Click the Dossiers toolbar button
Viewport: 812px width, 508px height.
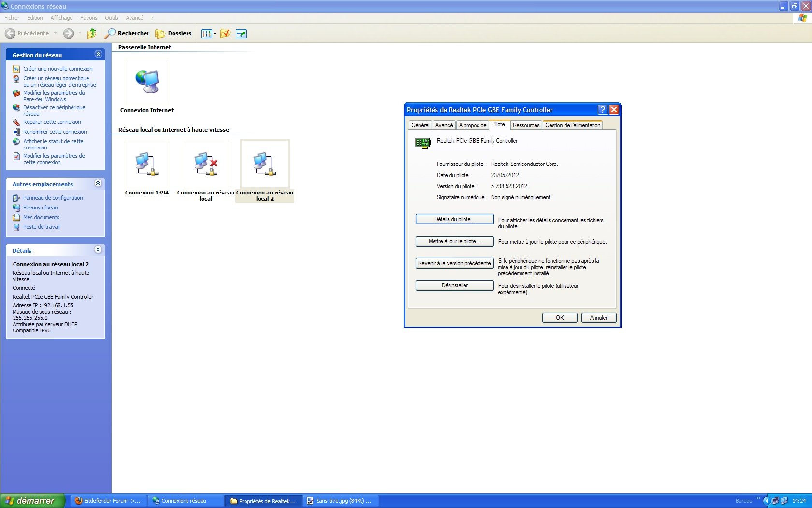[x=174, y=33]
